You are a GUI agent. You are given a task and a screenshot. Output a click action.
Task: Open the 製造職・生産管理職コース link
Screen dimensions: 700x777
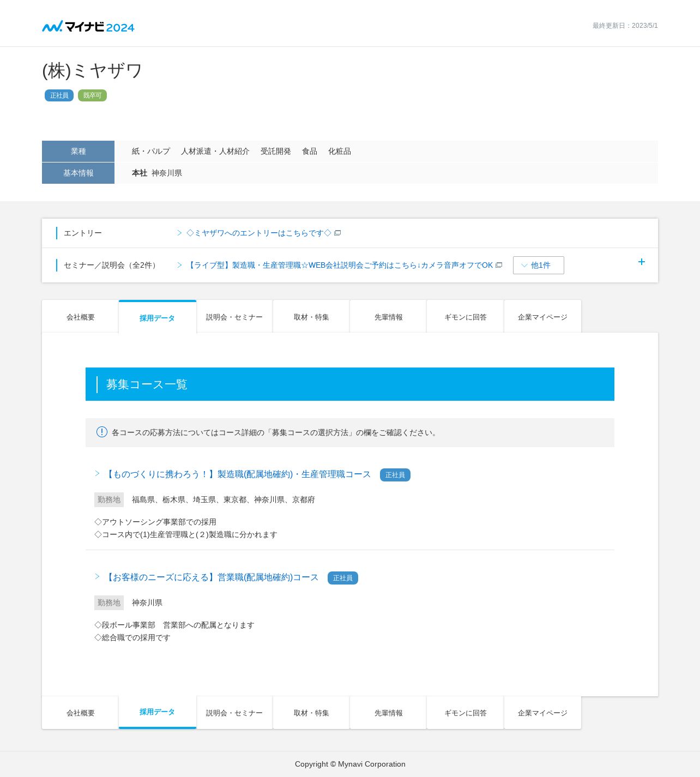[238, 474]
